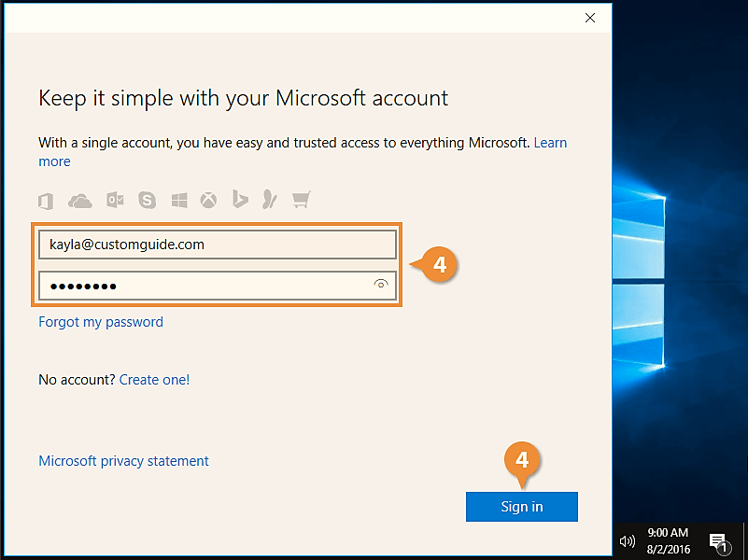
Task: Open the Action Center notification icon
Action: pos(719,542)
